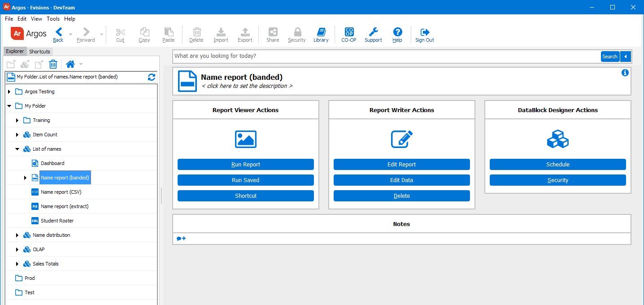The image size is (644, 305).
Task: Click the search input field
Action: pos(387,57)
